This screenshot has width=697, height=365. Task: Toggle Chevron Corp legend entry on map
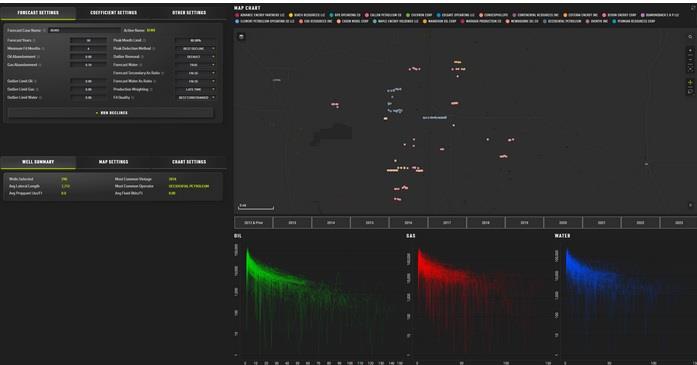point(419,15)
